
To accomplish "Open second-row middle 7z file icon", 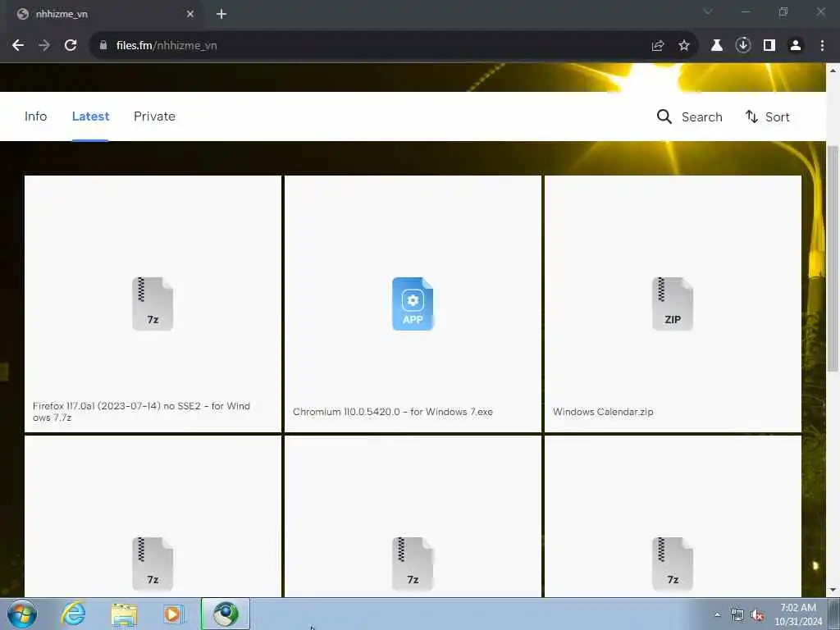I will [413, 564].
